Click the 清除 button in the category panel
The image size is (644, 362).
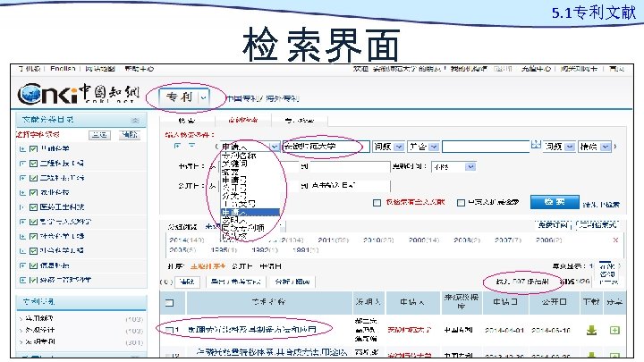(130, 135)
